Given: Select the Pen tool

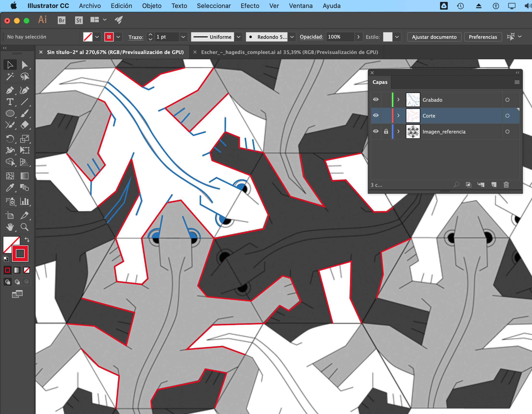Looking at the screenshot, I should coord(10,90).
